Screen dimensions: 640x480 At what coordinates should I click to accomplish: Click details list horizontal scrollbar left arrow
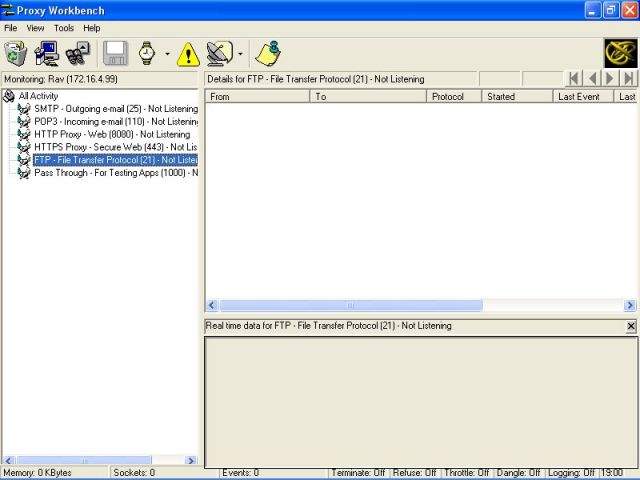pyautogui.click(x=212, y=305)
